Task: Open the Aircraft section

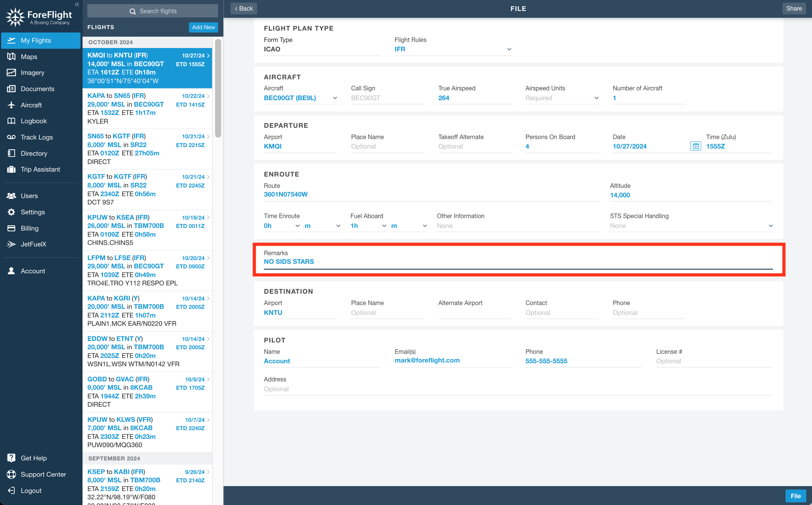Action: 31,105
